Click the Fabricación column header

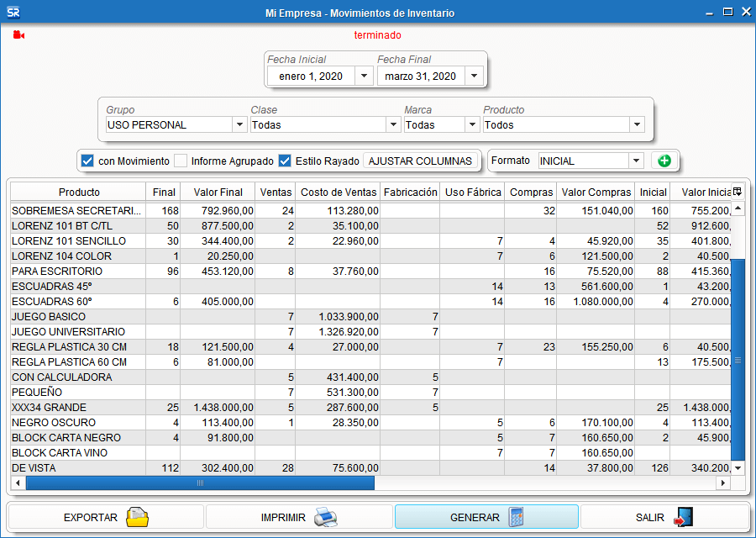[410, 192]
